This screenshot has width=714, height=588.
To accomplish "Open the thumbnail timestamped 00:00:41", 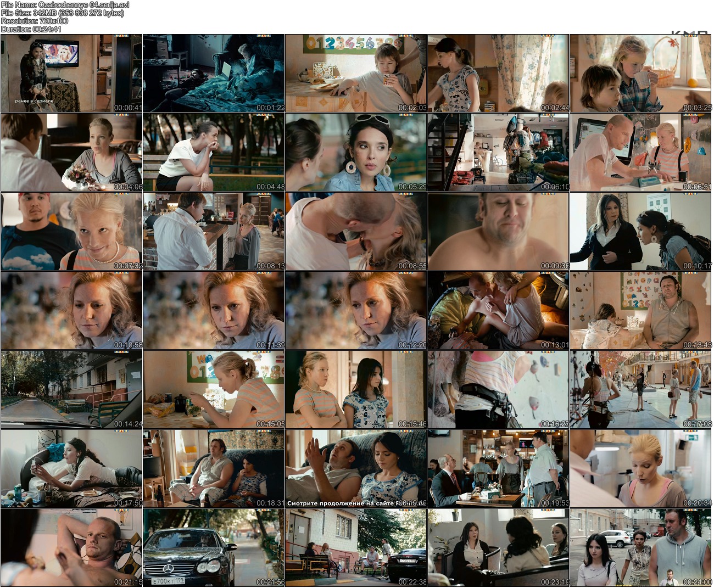I will (71, 74).
